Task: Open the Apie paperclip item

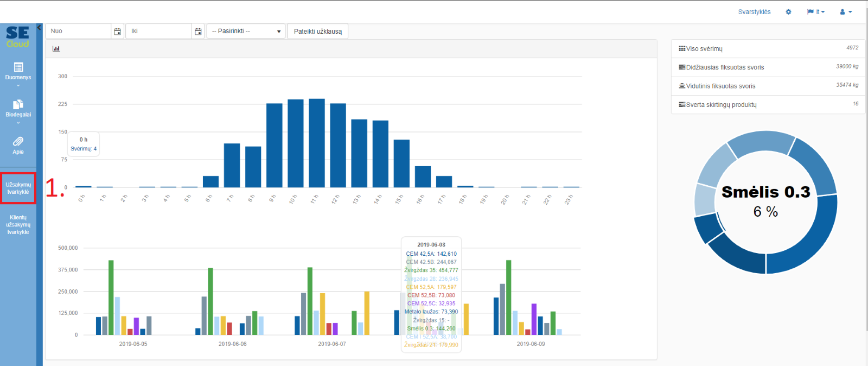Action: pos(18,145)
